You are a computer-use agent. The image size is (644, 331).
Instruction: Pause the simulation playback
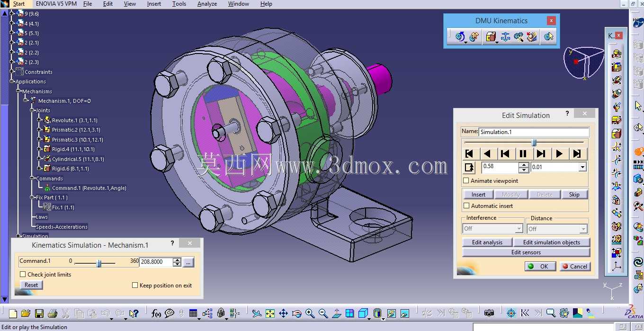(x=523, y=153)
